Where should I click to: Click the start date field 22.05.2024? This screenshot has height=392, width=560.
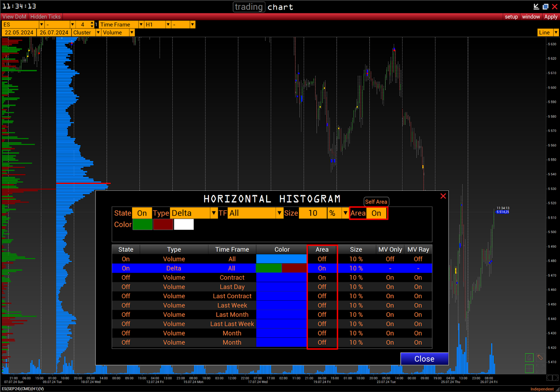19,33
